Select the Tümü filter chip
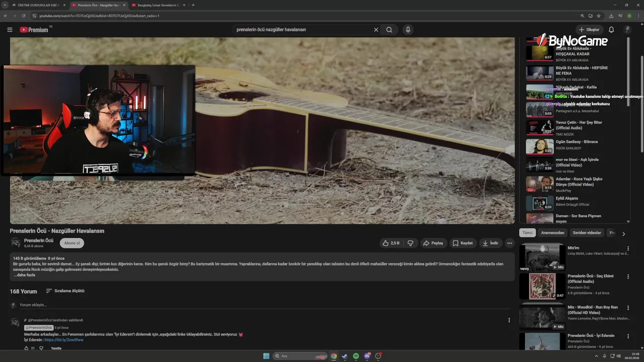 (x=527, y=233)
